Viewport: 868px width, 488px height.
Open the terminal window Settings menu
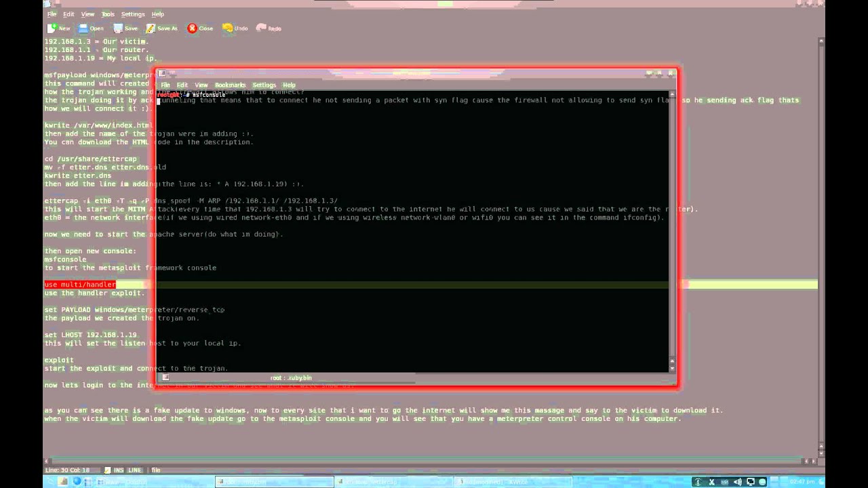point(264,85)
